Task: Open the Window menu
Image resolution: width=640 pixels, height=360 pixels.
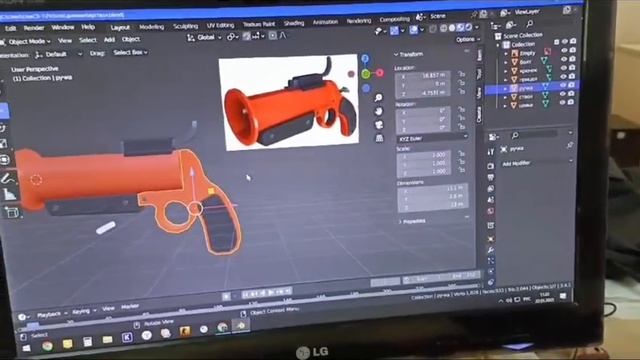Action: point(63,27)
